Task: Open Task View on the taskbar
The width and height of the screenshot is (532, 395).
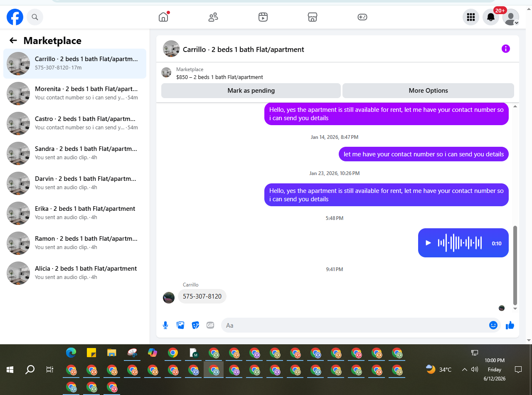Action: coord(50,369)
